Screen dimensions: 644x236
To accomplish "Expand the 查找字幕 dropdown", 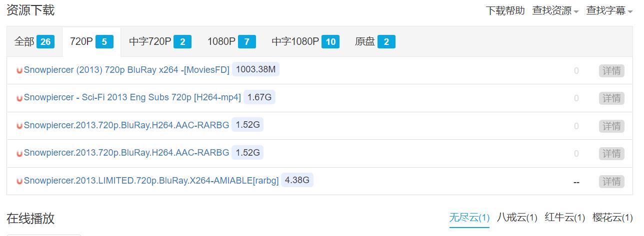I will pyautogui.click(x=609, y=10).
